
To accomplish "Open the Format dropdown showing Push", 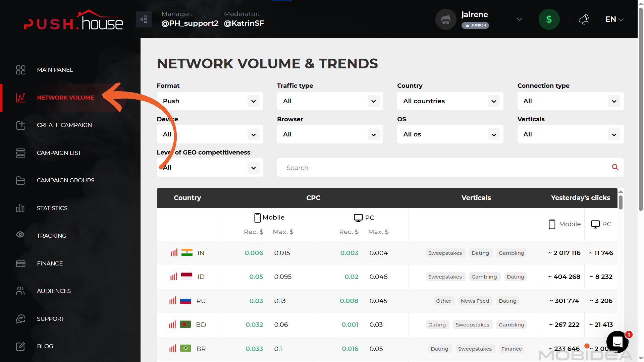I will [x=210, y=101].
